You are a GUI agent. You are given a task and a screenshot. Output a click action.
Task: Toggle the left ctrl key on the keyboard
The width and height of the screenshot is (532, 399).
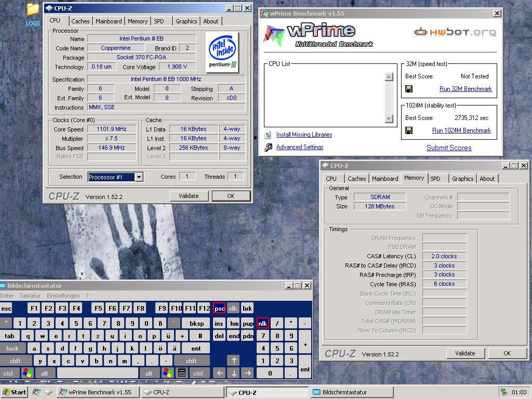point(8,373)
